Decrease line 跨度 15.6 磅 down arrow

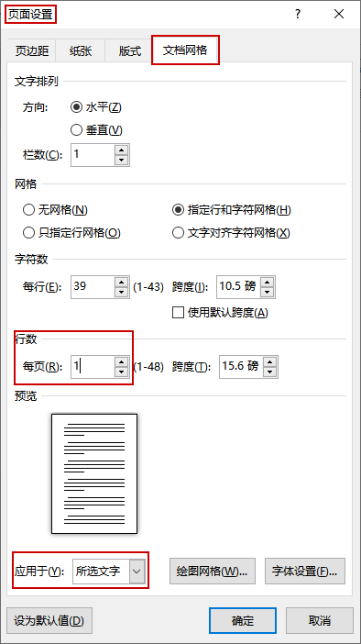(270, 372)
